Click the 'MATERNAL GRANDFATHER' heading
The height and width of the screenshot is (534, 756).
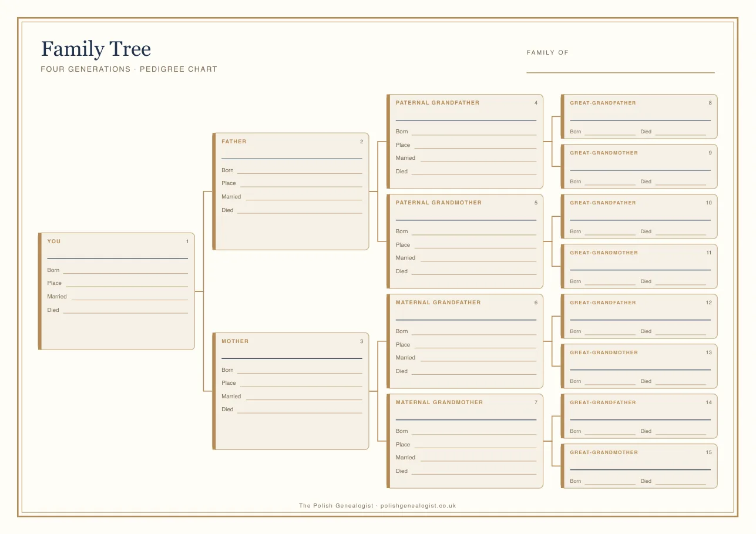coord(438,303)
